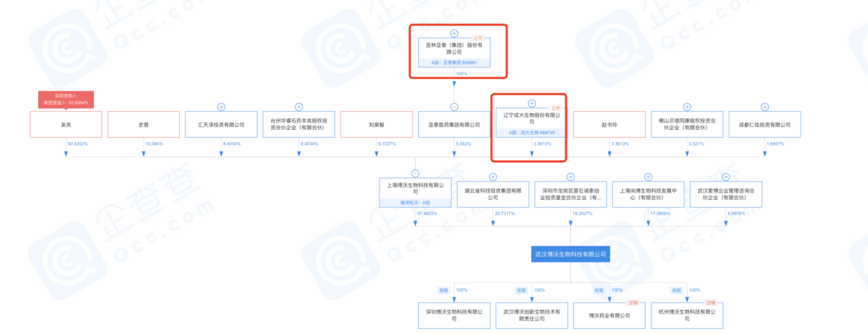This screenshot has width=868, height=334.
Task: Open the 成都仁佑投资有限公司 company box
Action: [764, 124]
